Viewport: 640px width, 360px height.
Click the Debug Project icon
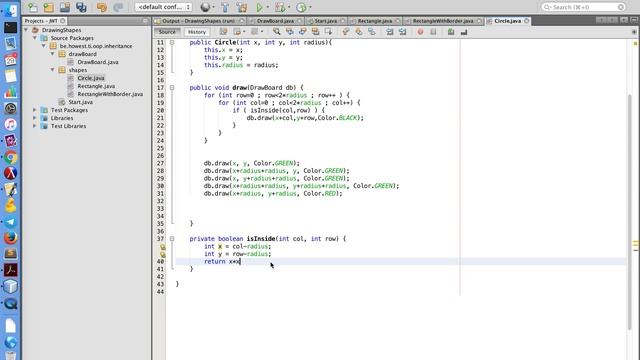(280, 7)
